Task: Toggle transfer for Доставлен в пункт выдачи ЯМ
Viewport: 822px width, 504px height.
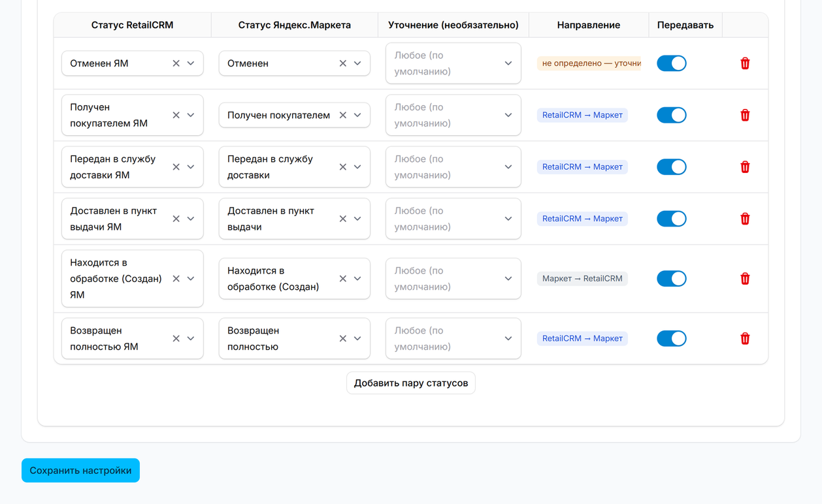Action: pyautogui.click(x=671, y=219)
